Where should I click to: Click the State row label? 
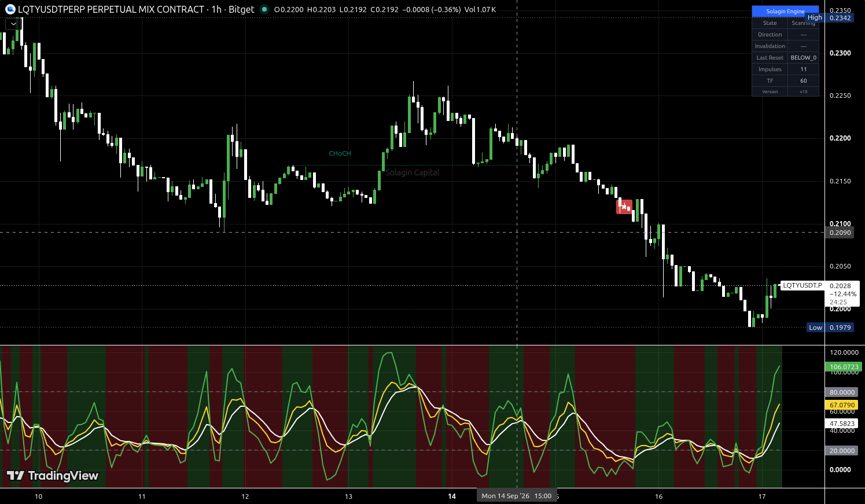point(770,23)
